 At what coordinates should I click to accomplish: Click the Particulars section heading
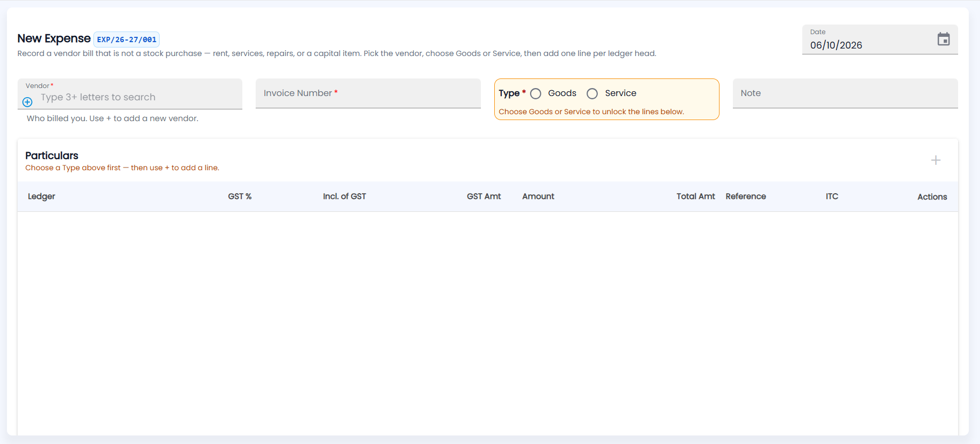(x=52, y=155)
